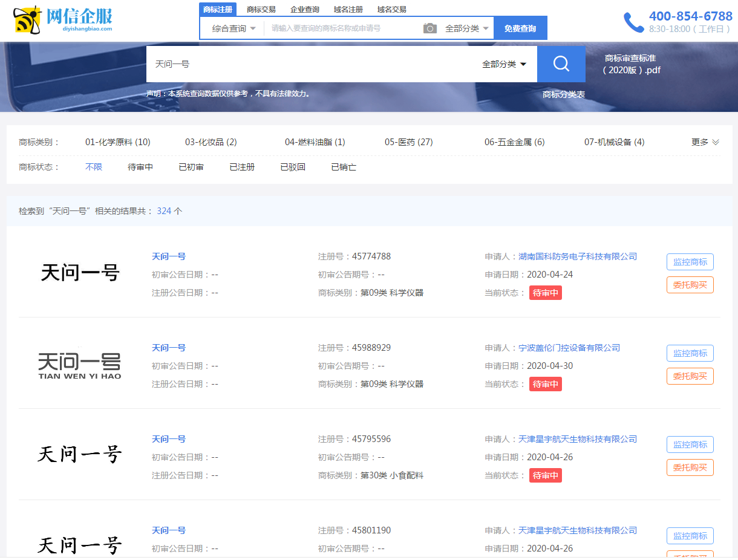Click the phone icon beside 400-854-6788
This screenshot has width=738, height=560.
pyautogui.click(x=634, y=22)
